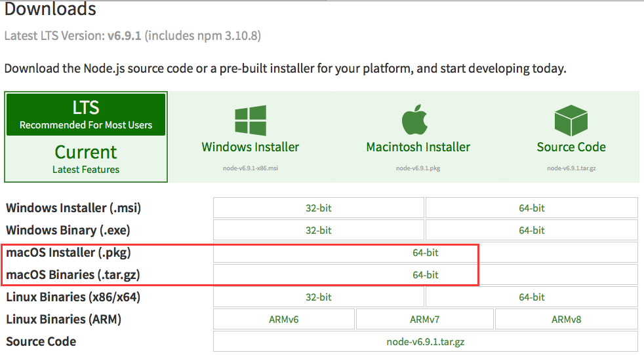This screenshot has width=644, height=355.
Task: Download 64-bit macOS Binaries (.tar.gz)
Action: coord(426,274)
